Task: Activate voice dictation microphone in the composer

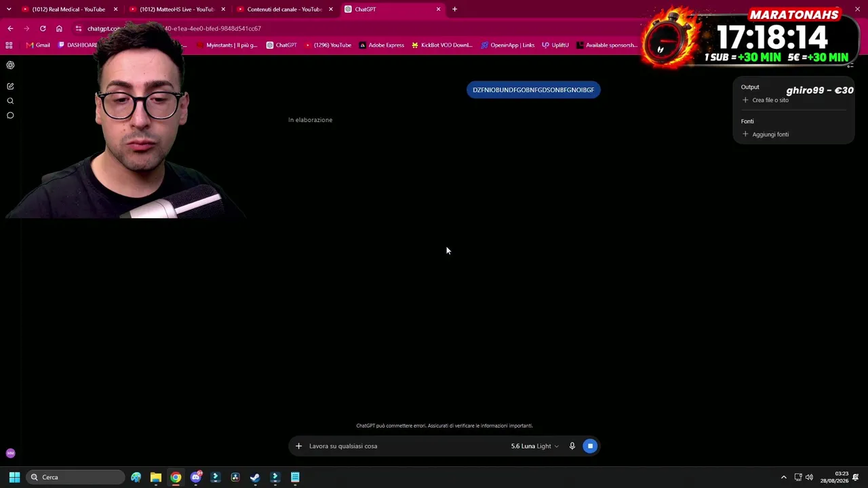Action: click(x=572, y=446)
